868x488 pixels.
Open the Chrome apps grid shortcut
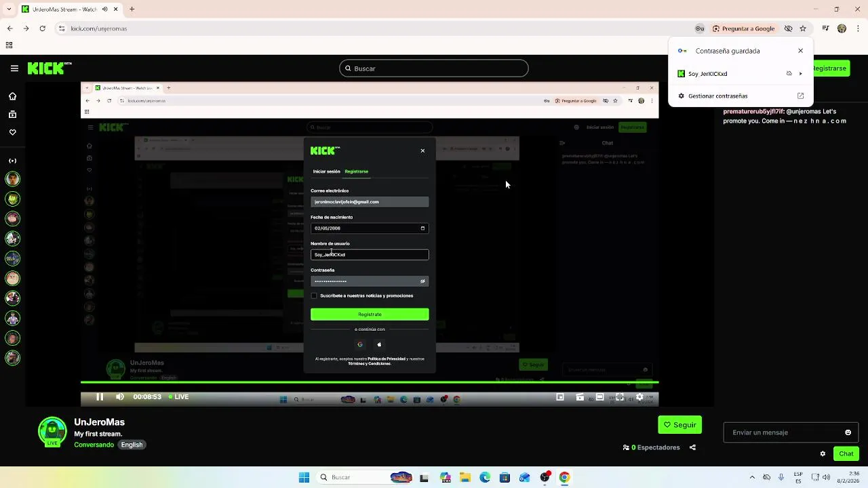(x=9, y=45)
